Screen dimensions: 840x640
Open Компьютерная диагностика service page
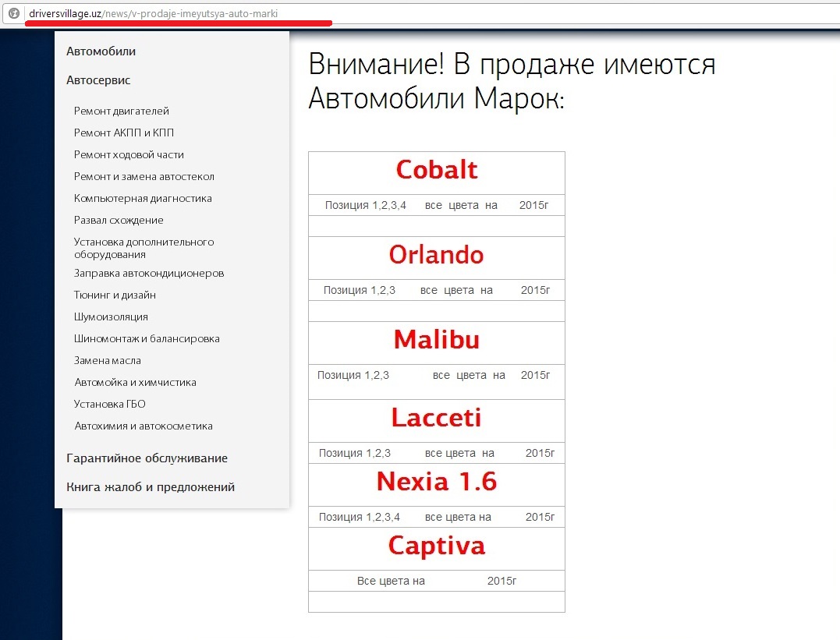[x=143, y=199]
